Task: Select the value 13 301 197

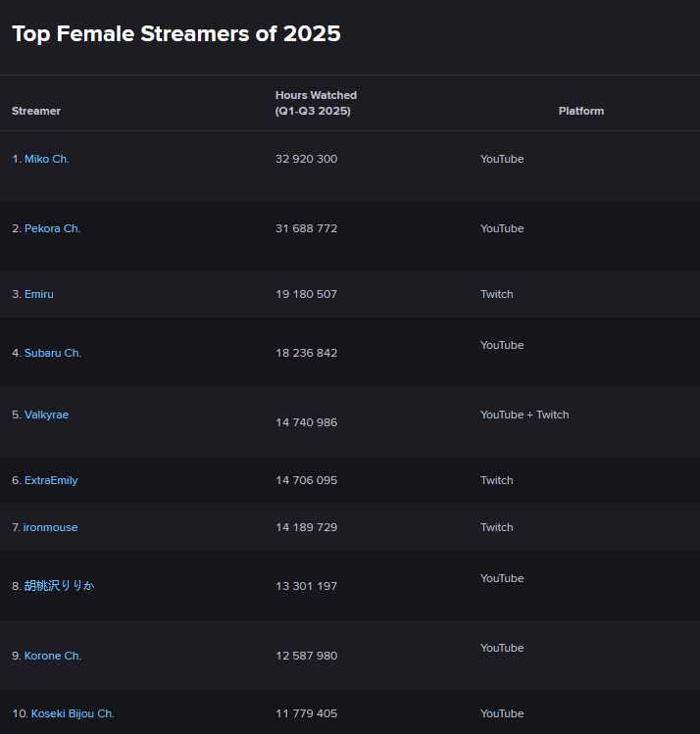Action: click(306, 586)
